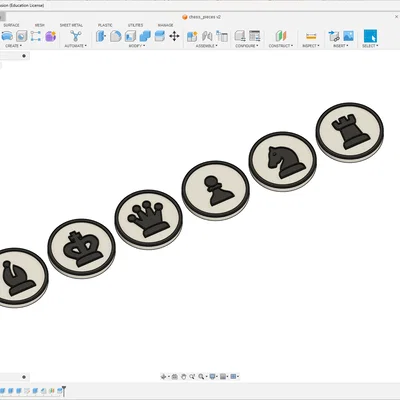Open Display Settings monitor icon in navigation bar
Viewport: 400px width, 400px height.
212,377
